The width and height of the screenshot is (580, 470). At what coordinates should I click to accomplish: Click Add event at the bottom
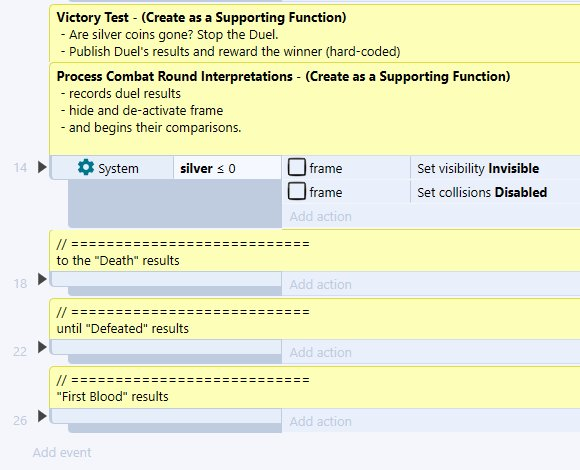[62, 453]
